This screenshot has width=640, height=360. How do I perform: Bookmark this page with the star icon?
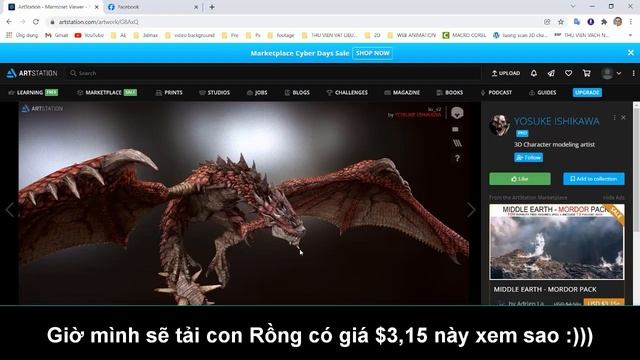pos(561,22)
